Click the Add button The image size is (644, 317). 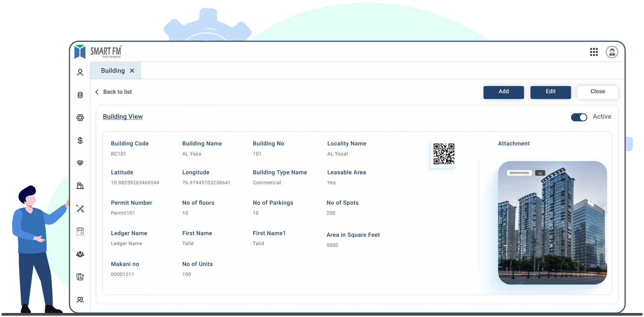click(503, 92)
